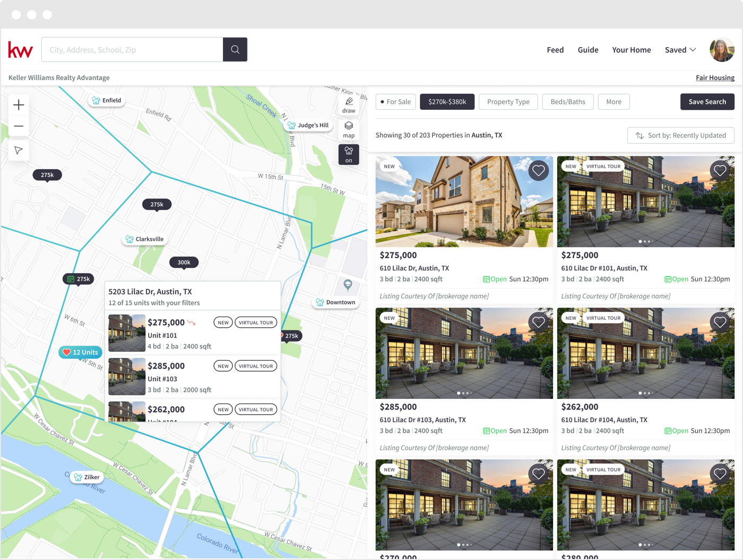Viewport: 743px width, 560px height.
Task: Open the user profile avatar
Action: tap(722, 50)
